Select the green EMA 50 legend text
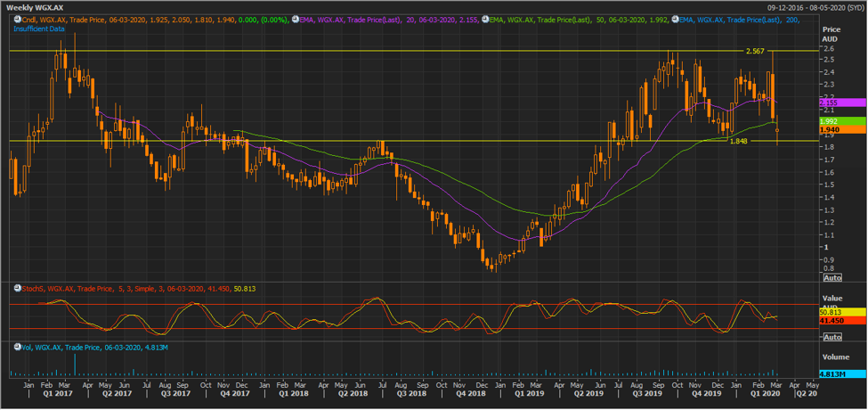The image size is (868, 410). point(579,20)
